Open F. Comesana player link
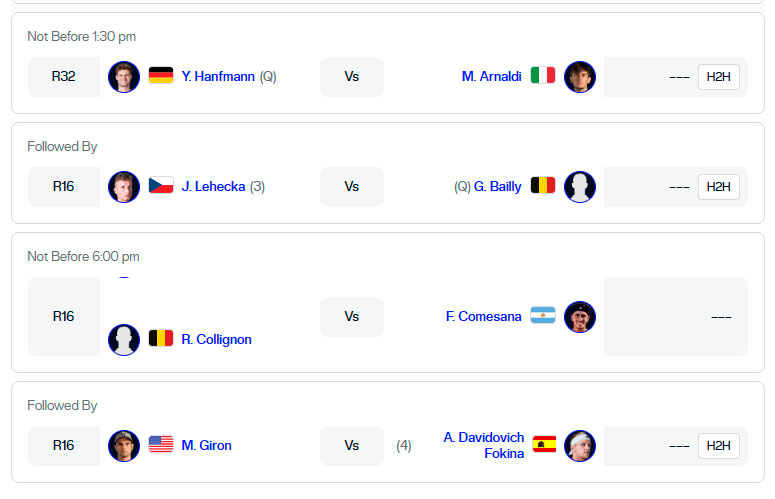Image resolution: width=775 pixels, height=499 pixels. [484, 316]
